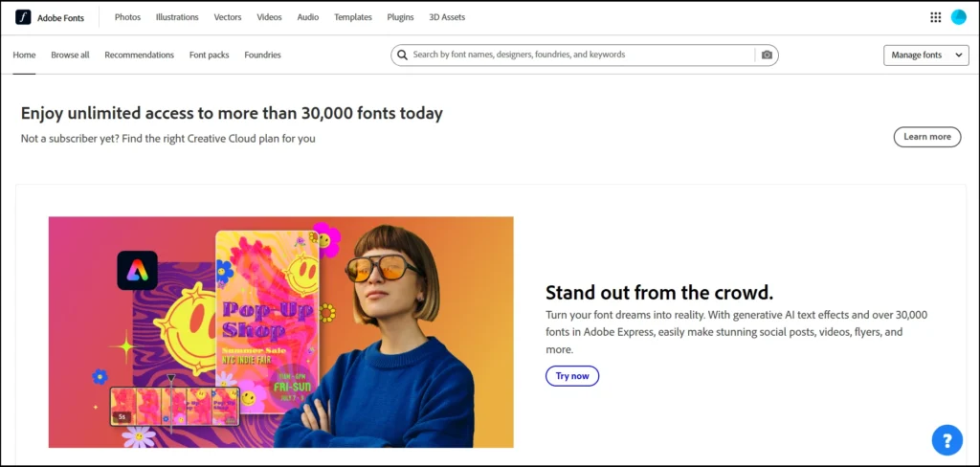
Task: Click 'Enjoy unlimited access' headline text
Action: (x=232, y=113)
